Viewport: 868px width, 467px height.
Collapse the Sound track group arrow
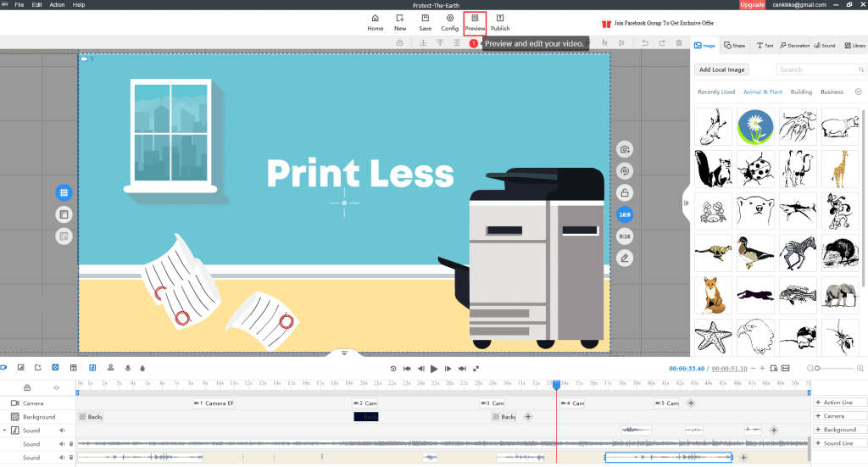(x=5, y=431)
